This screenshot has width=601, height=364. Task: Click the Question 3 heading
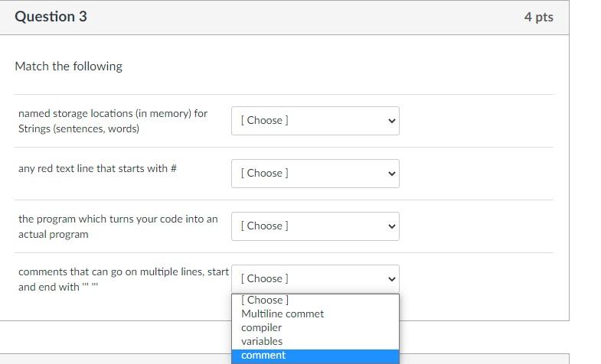tap(51, 17)
